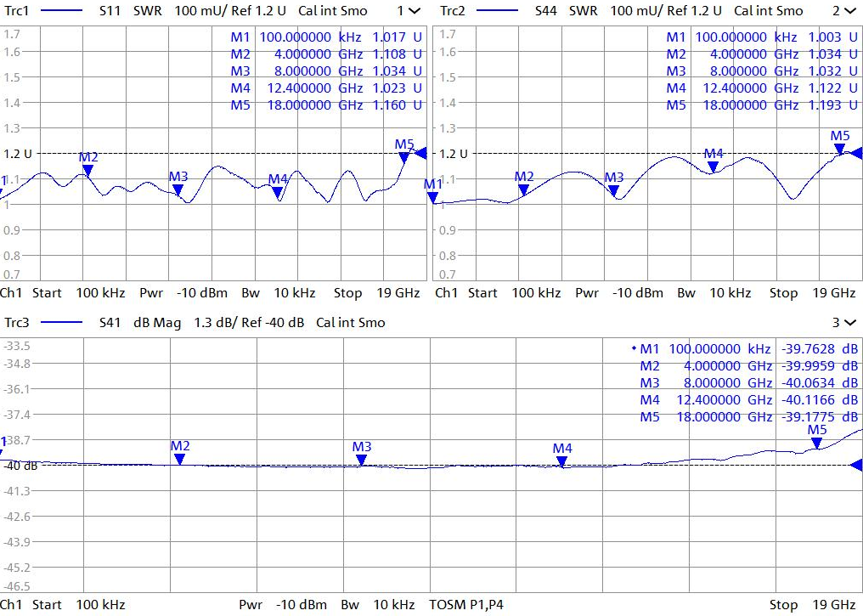Viewport: 863px width, 616px height.
Task: Click the S11 reference level arrow at 1.2 U
Action: (x=419, y=154)
